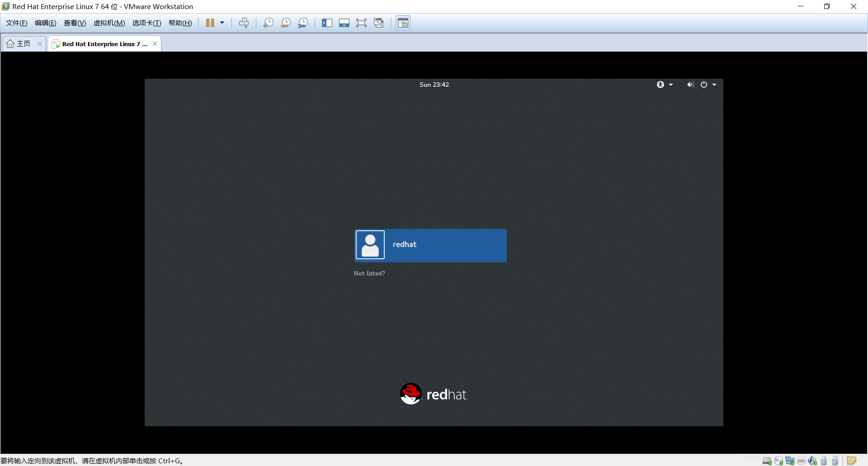Toggle the library sidebar panel
Screen dimensions: 868x466
(x=327, y=23)
